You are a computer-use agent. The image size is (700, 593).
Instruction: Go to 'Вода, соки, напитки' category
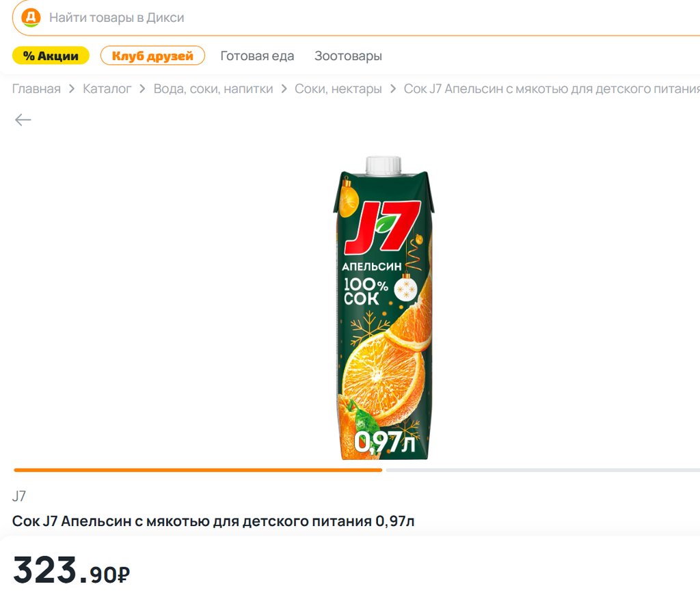coord(213,89)
